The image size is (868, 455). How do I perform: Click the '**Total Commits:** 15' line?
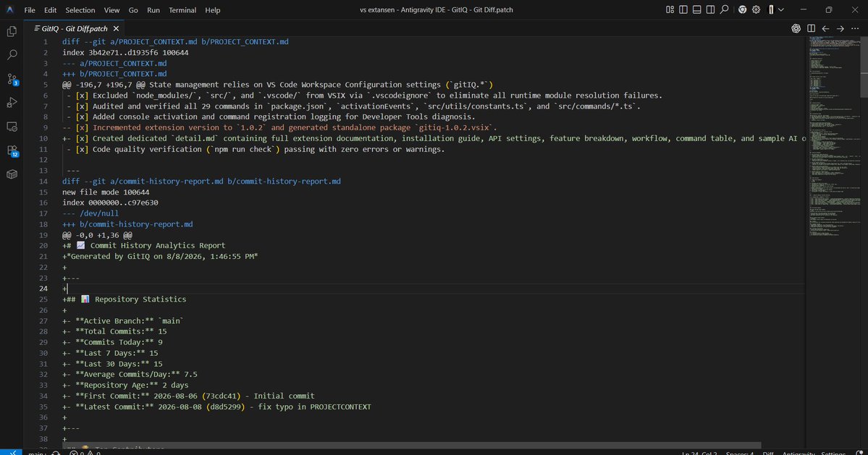click(x=114, y=331)
